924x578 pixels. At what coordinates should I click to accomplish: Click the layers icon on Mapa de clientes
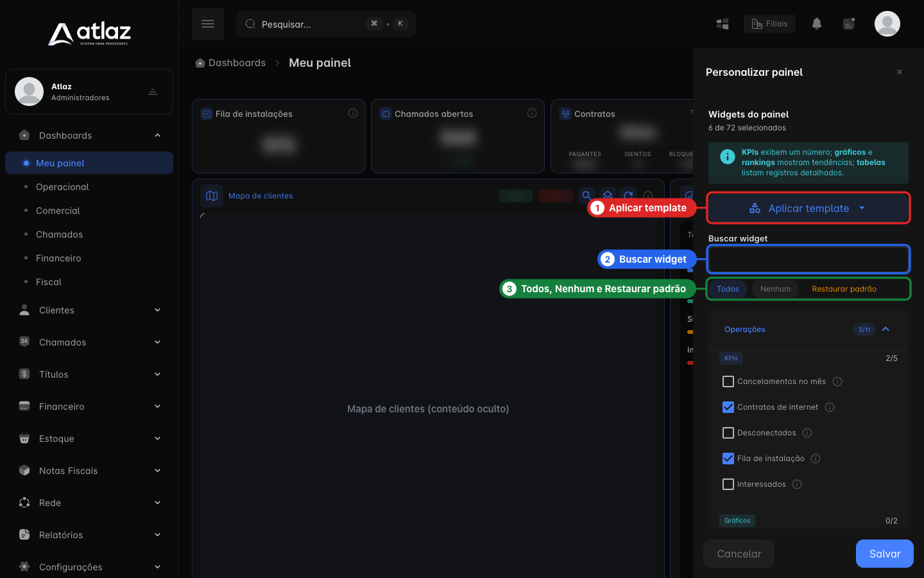tap(608, 195)
